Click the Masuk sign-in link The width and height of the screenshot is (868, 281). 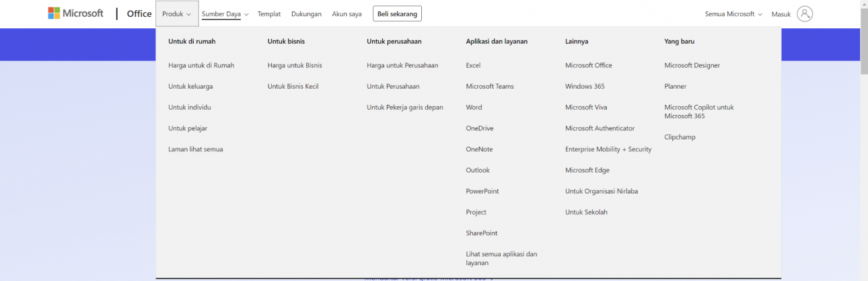[781, 13]
